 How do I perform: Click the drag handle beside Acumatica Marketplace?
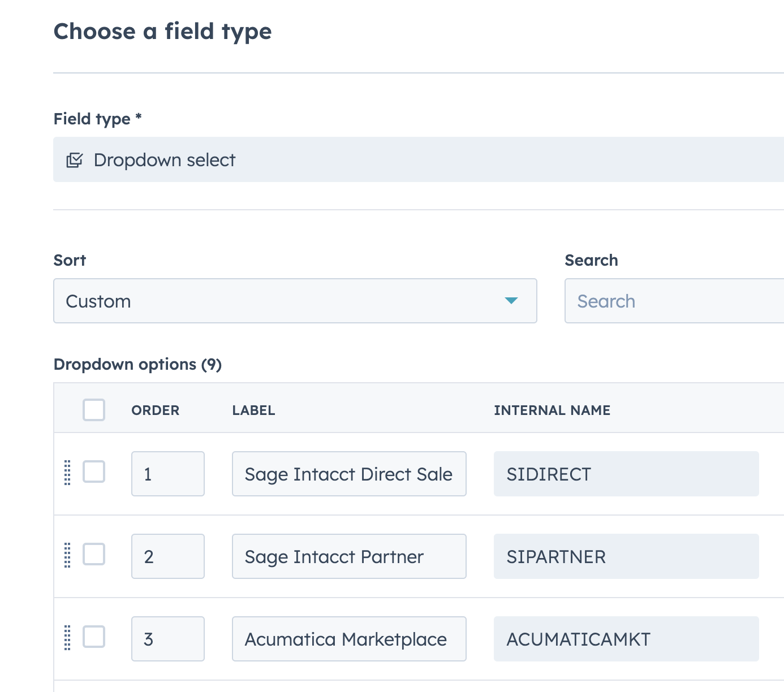67,638
